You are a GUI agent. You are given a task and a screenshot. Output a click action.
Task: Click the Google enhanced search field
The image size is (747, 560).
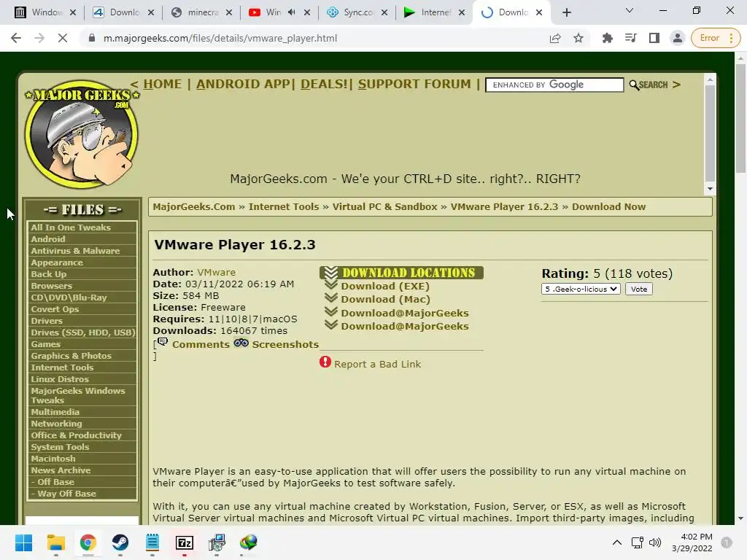click(554, 85)
